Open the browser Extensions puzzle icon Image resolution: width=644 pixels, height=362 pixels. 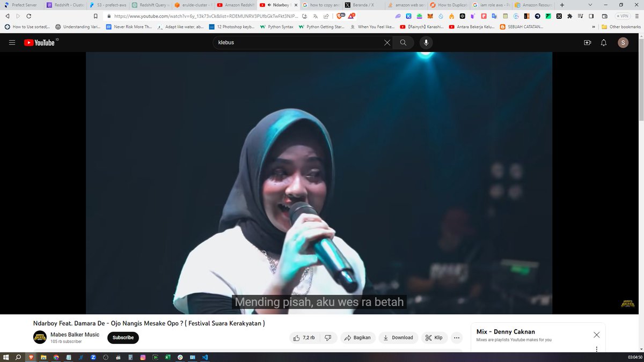569,16
